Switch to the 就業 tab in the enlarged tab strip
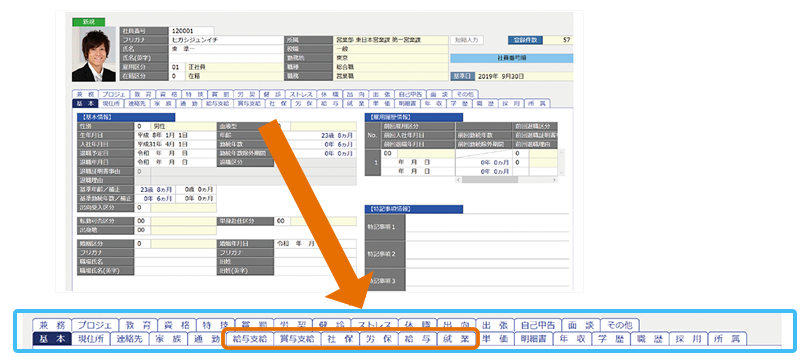 456,339
